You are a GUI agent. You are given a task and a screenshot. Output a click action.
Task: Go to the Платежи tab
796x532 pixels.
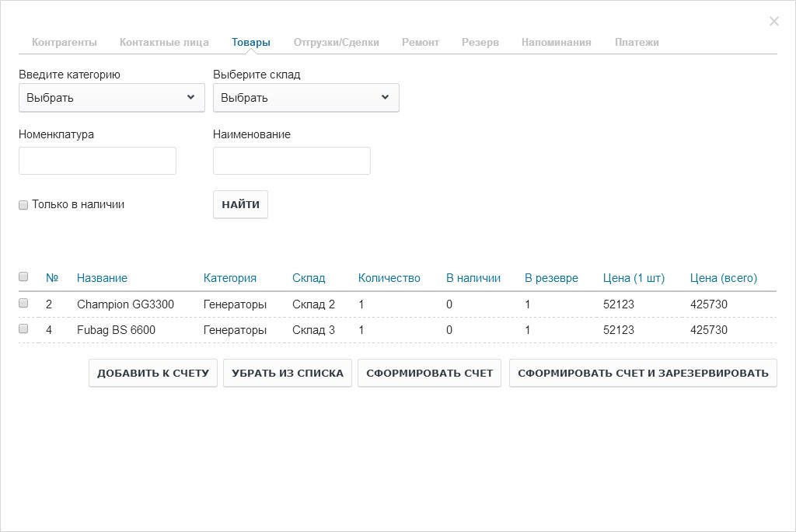coord(637,43)
